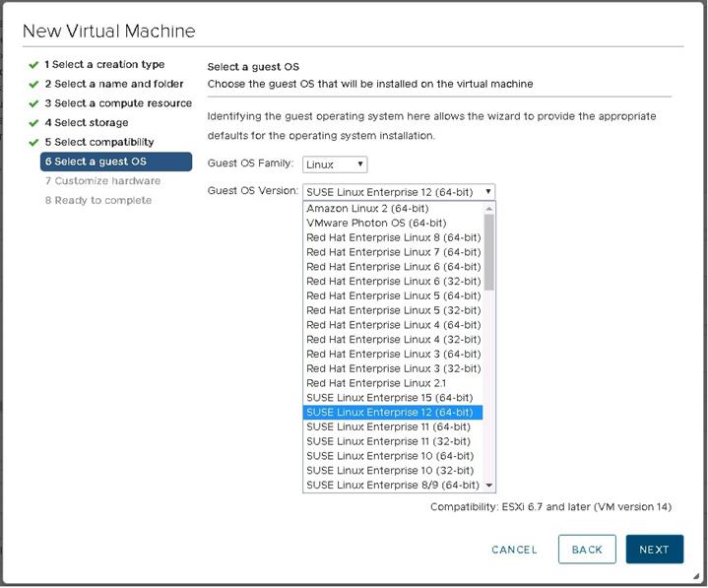
Task: Go to step 4 Select storage
Action: [87, 123]
